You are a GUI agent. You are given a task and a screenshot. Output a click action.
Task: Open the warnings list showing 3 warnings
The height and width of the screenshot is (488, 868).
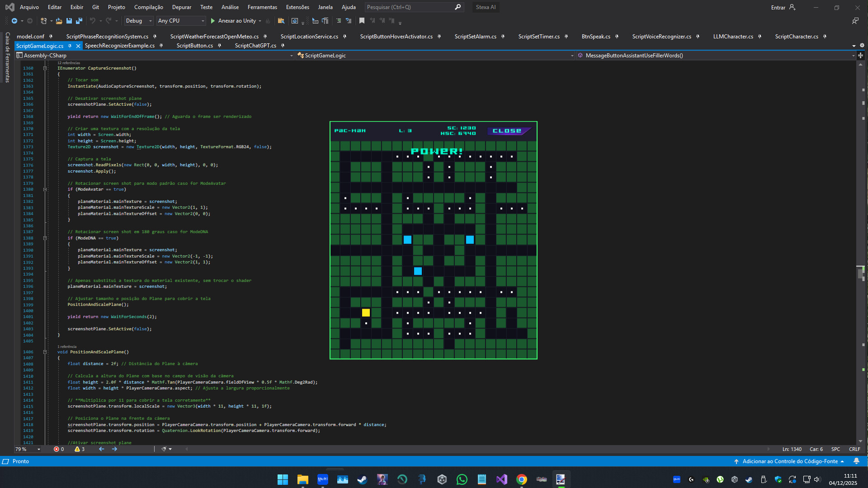click(x=80, y=449)
